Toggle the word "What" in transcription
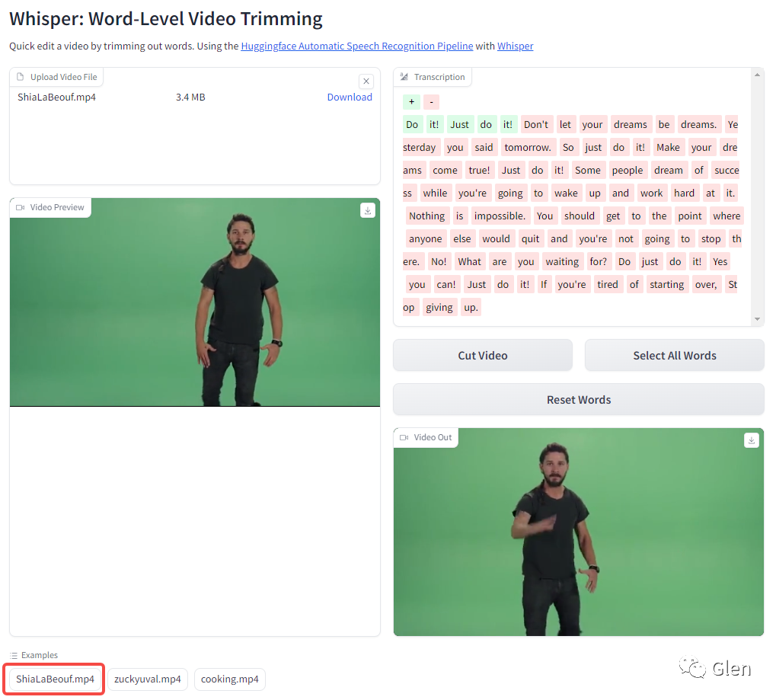The image size is (776, 700). [469, 261]
